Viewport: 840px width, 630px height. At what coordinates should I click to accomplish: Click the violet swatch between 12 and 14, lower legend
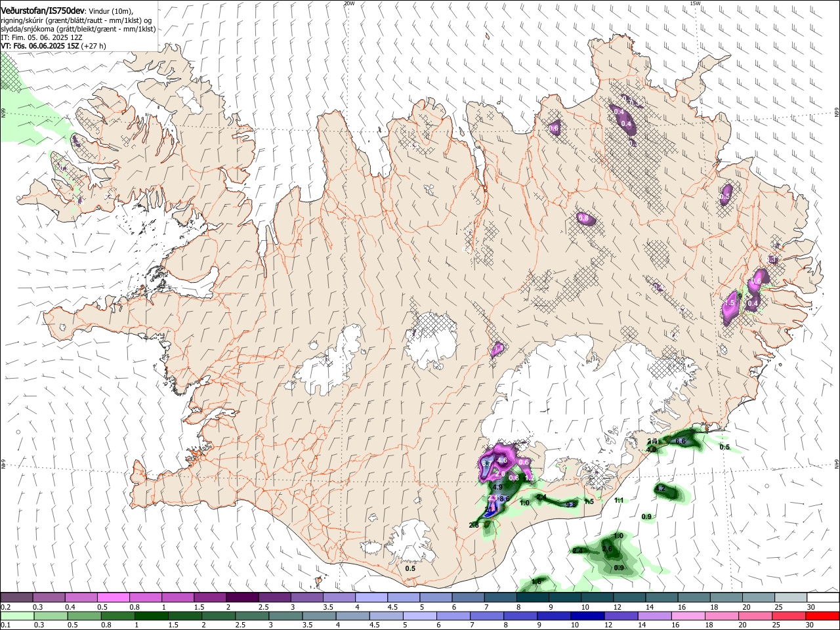(620, 616)
